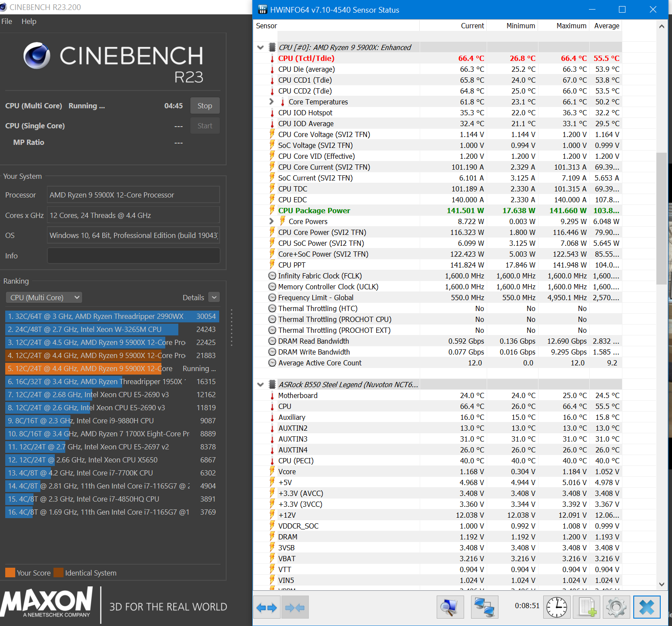Click the HWiNFO vertical scrollbar thumb
Viewport: 672px width, 626px height.
(x=662, y=218)
